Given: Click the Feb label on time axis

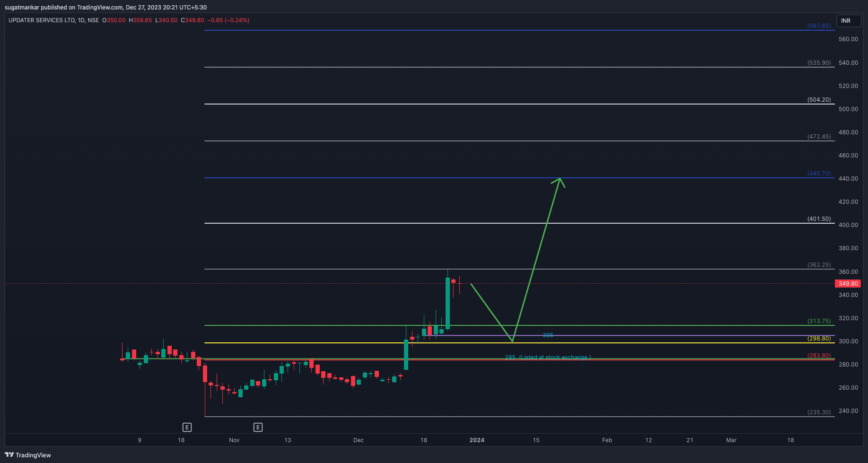Looking at the screenshot, I should (607, 440).
